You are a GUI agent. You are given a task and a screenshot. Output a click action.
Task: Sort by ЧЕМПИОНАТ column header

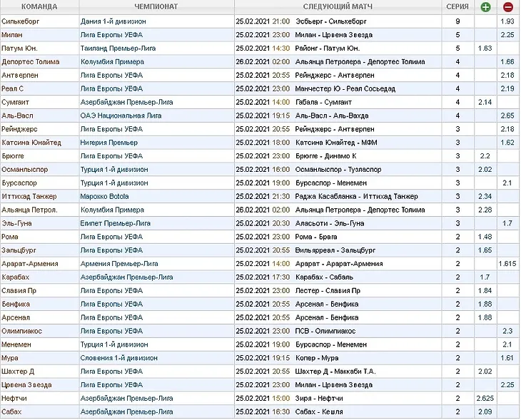[156, 6]
